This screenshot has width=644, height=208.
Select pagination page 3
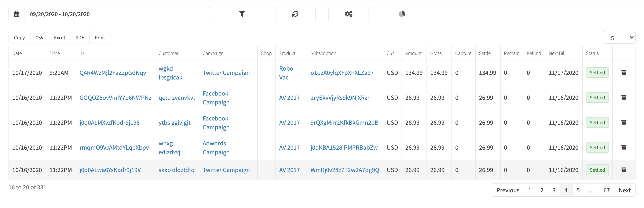pyautogui.click(x=554, y=190)
